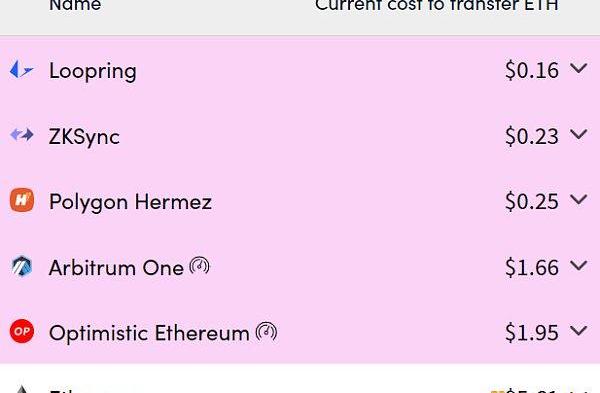600x393 pixels.
Task: Click the Polygon Hermez orange logo
Action: coord(22,200)
